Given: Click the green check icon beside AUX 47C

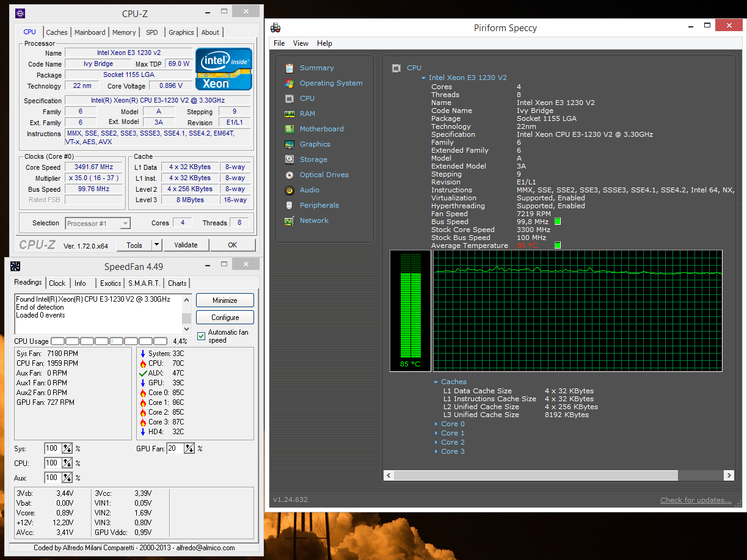Looking at the screenshot, I should pos(143,373).
